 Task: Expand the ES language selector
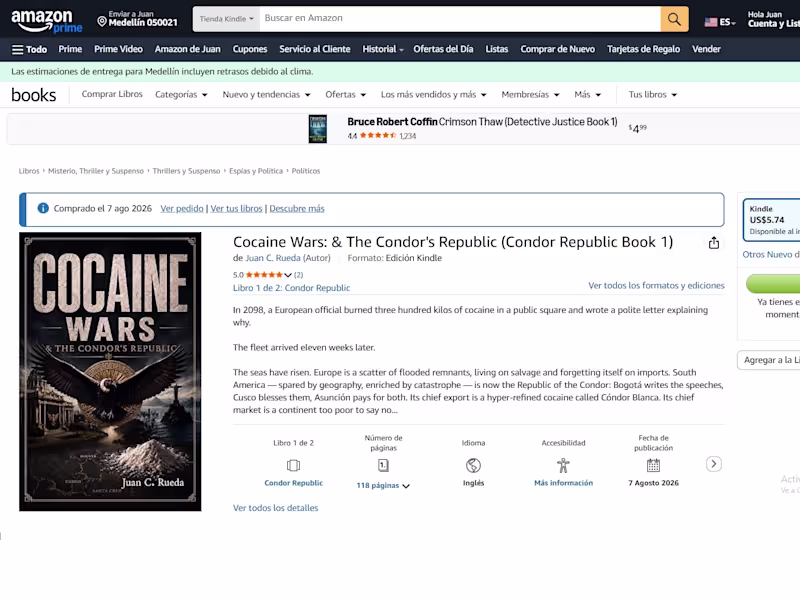coord(727,22)
